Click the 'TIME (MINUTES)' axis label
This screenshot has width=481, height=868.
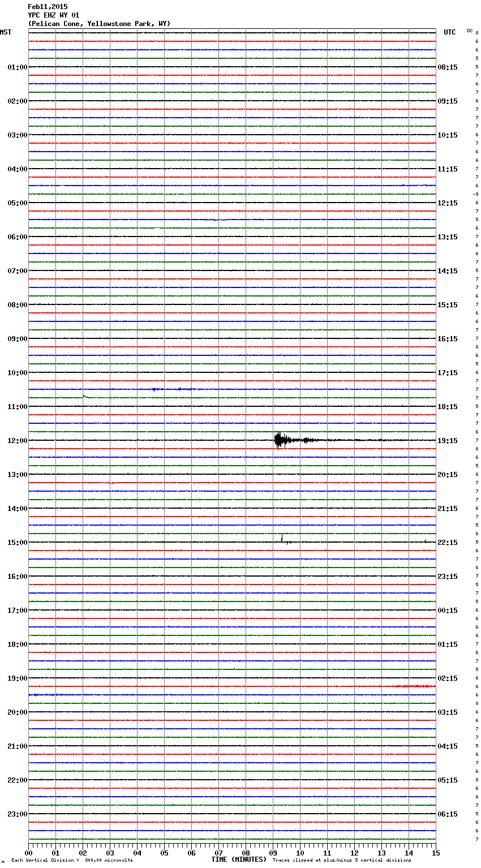(239, 860)
